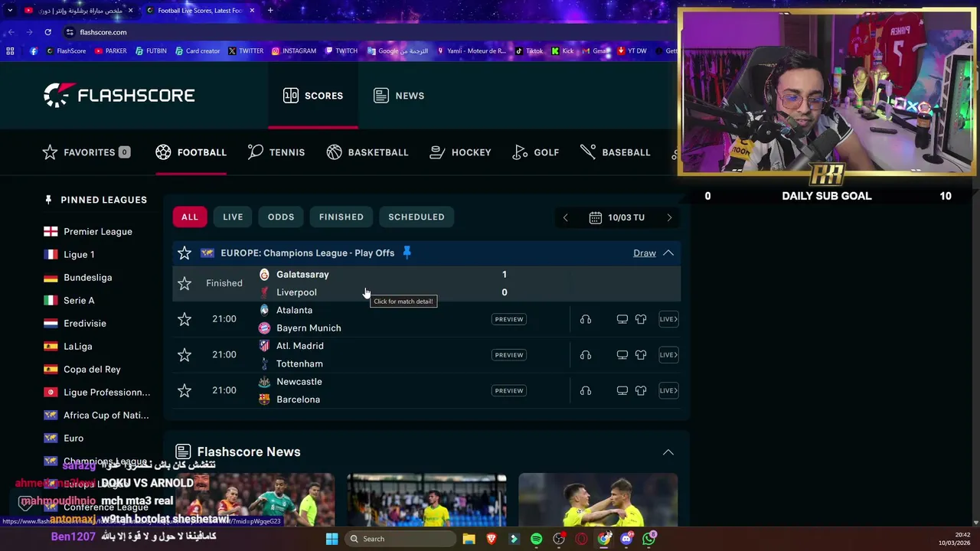Open Premier League in pinned leagues

88,232
